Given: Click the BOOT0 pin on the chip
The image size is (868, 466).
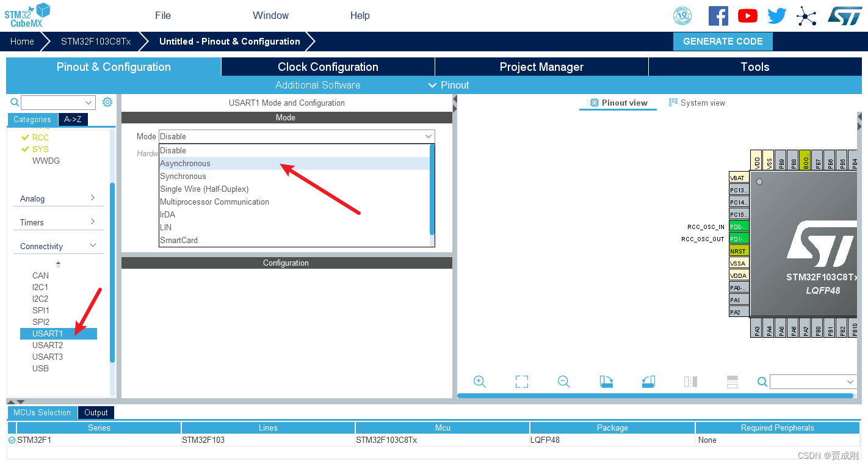Looking at the screenshot, I should coord(805,160).
